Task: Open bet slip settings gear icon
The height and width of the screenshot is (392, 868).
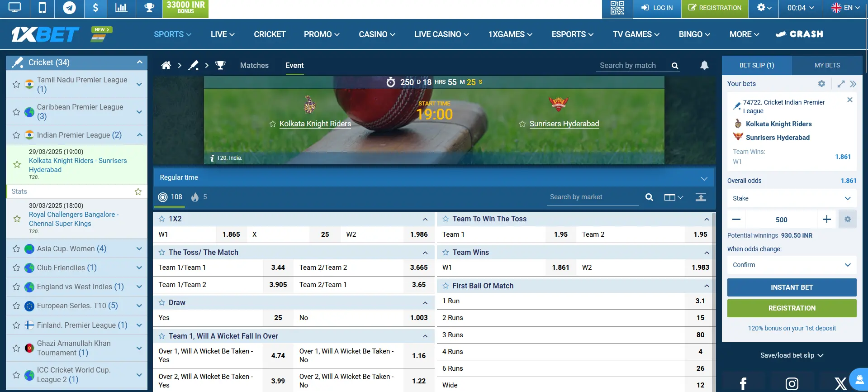Action: coord(821,84)
